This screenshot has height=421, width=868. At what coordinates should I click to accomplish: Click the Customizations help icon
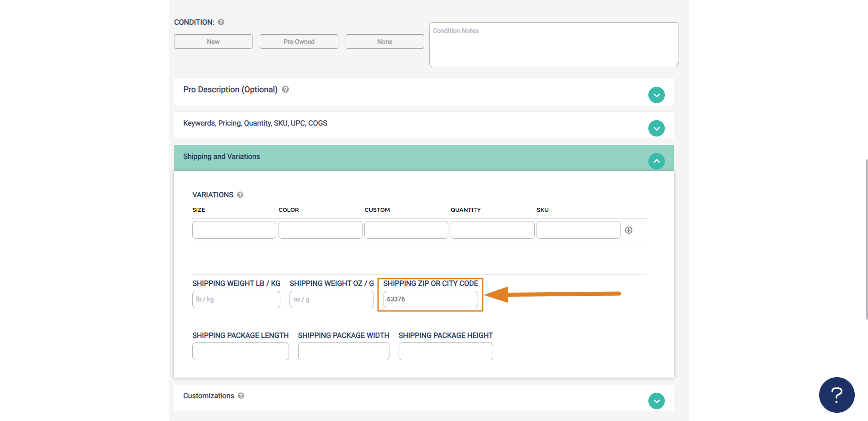coord(241,396)
